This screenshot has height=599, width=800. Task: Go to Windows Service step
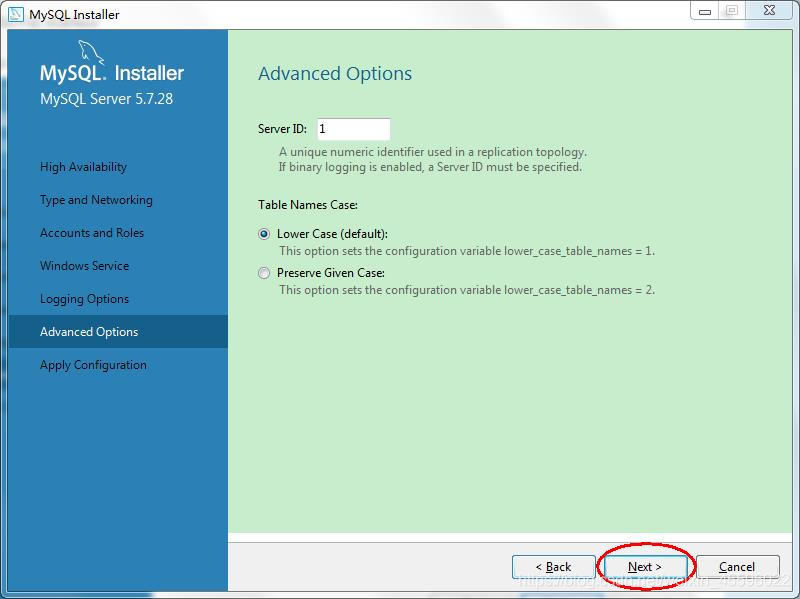pos(85,266)
